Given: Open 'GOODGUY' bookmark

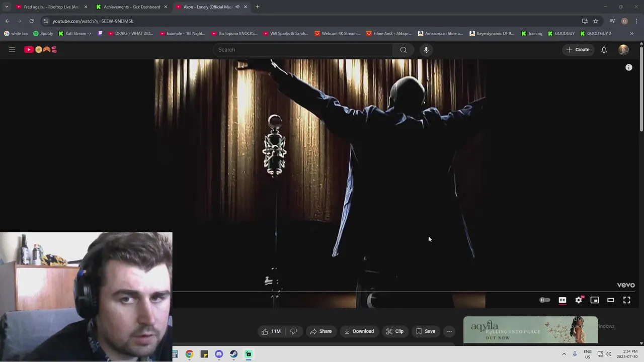Looking at the screenshot, I should (561, 34).
